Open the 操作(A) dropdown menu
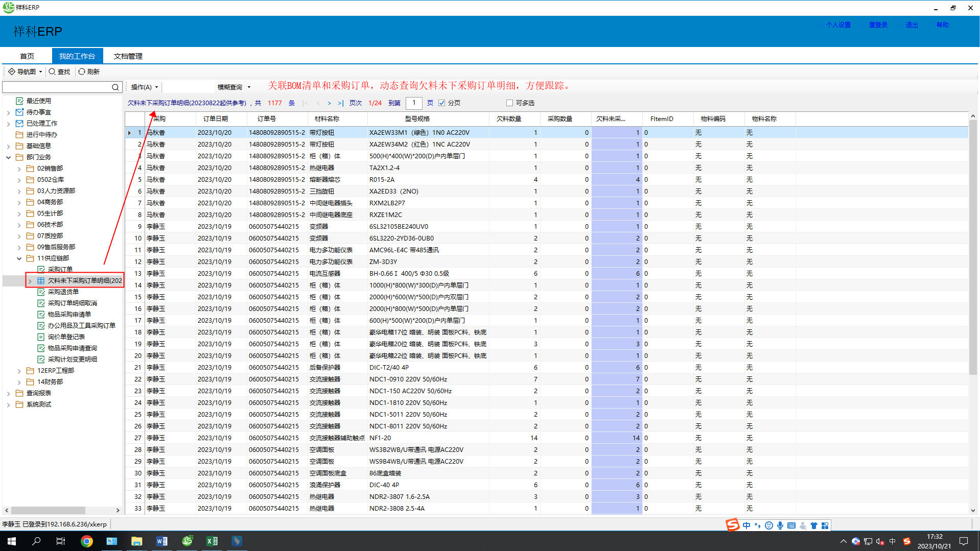The height and width of the screenshot is (551, 980). (144, 87)
